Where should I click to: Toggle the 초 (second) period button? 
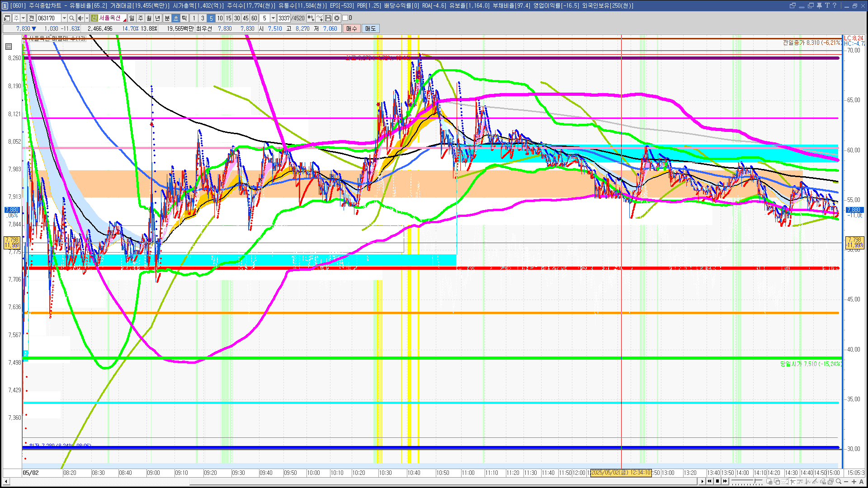click(x=176, y=18)
